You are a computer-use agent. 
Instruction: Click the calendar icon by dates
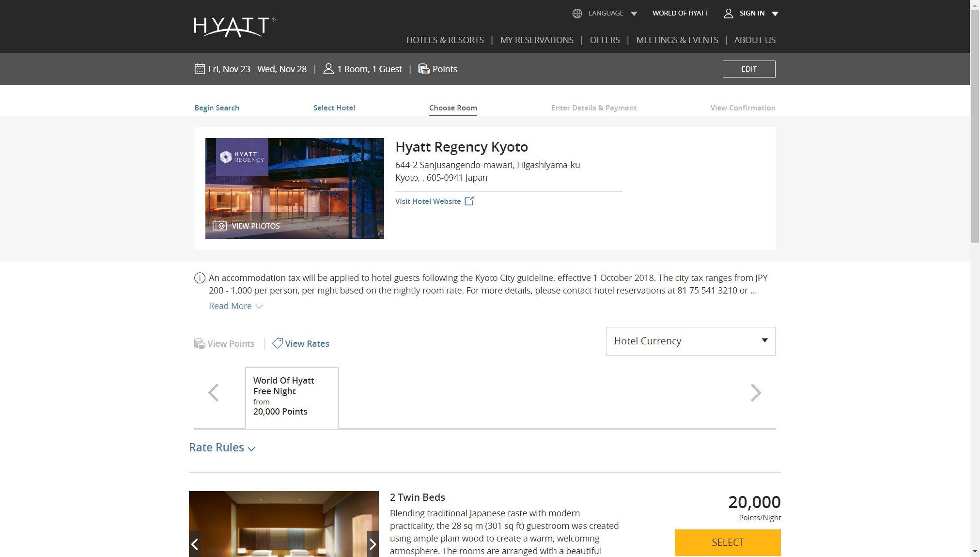coord(200,69)
